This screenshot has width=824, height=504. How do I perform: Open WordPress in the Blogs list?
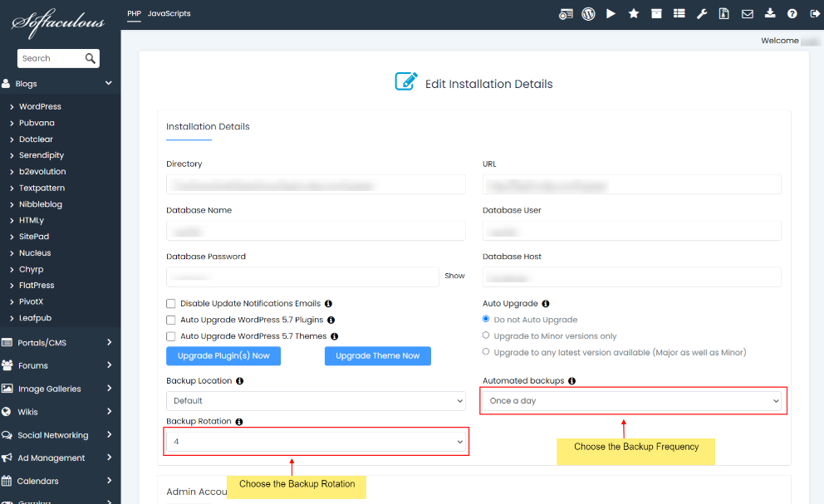coord(40,106)
